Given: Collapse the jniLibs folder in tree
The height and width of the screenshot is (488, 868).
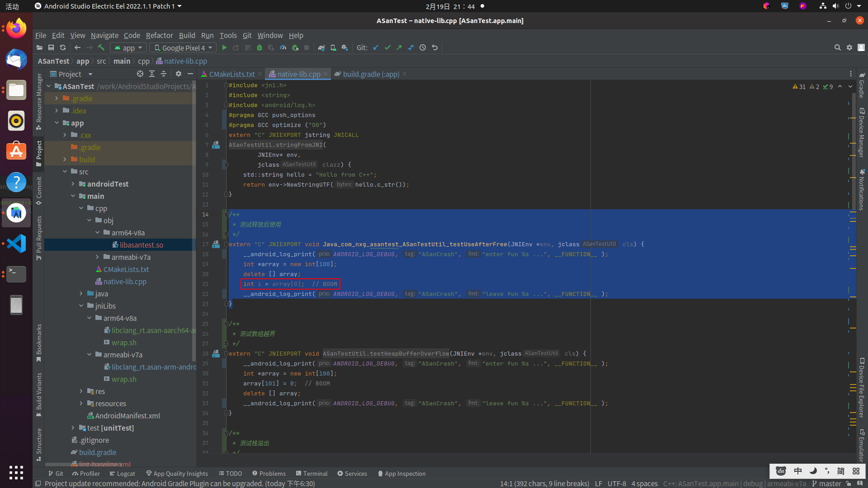Looking at the screenshot, I should (x=81, y=306).
